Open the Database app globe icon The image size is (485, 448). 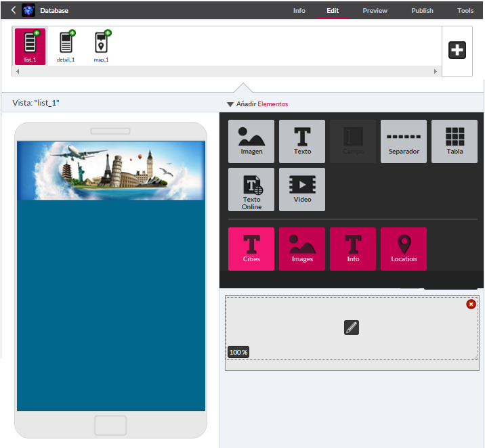(28, 10)
